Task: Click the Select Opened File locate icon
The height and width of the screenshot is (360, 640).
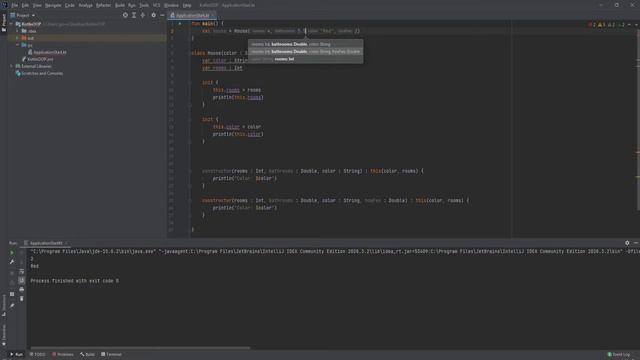Action: click(x=125, y=15)
